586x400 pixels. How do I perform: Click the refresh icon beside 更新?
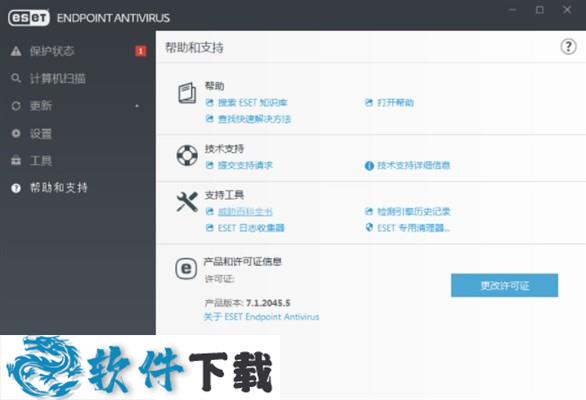point(16,106)
